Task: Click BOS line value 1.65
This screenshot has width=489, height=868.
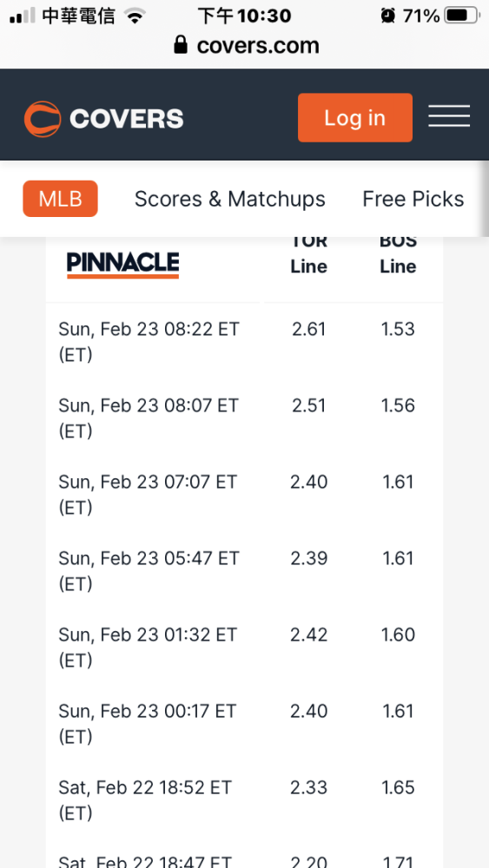Action: click(x=398, y=787)
